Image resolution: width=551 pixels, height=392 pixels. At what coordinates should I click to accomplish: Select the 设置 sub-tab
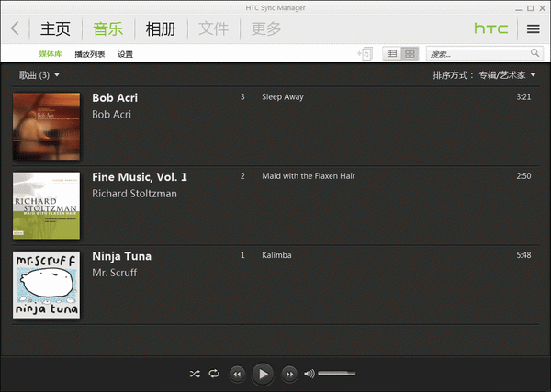click(125, 54)
